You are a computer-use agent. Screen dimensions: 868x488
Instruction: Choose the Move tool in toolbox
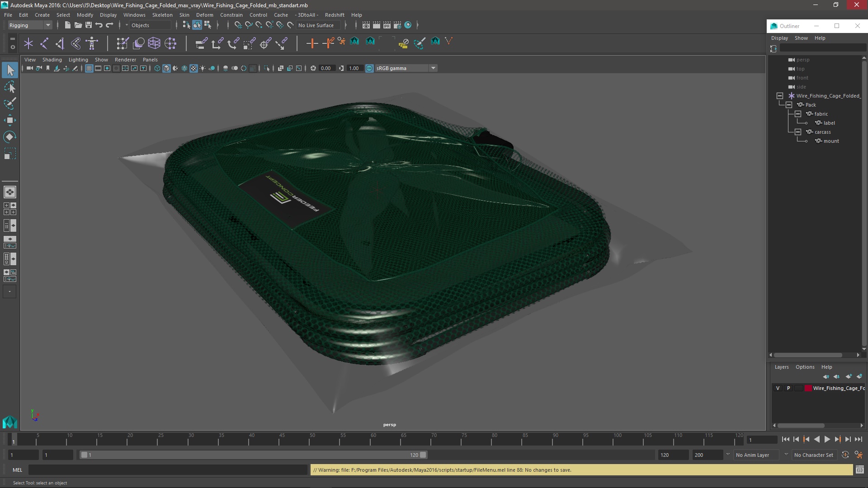click(x=10, y=120)
